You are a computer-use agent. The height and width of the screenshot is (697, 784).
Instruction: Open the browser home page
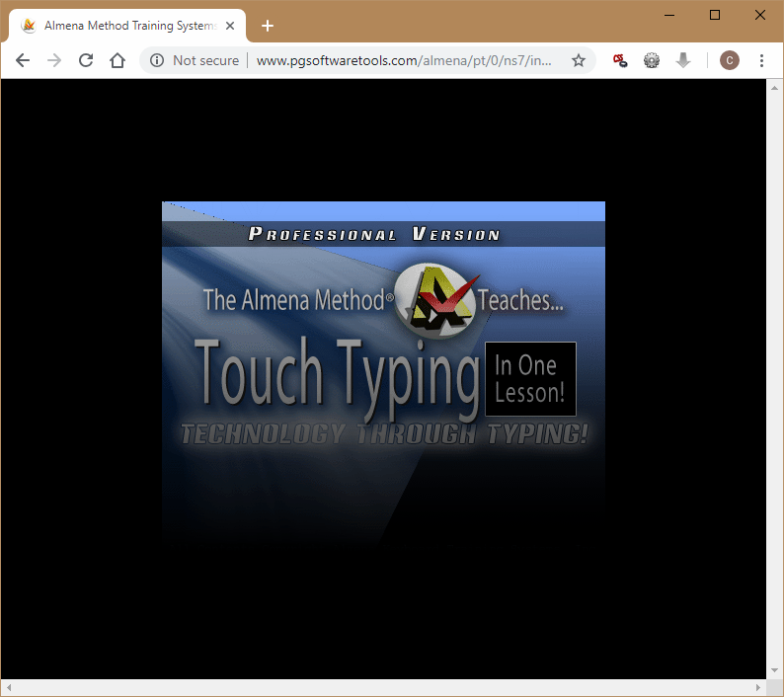click(118, 60)
